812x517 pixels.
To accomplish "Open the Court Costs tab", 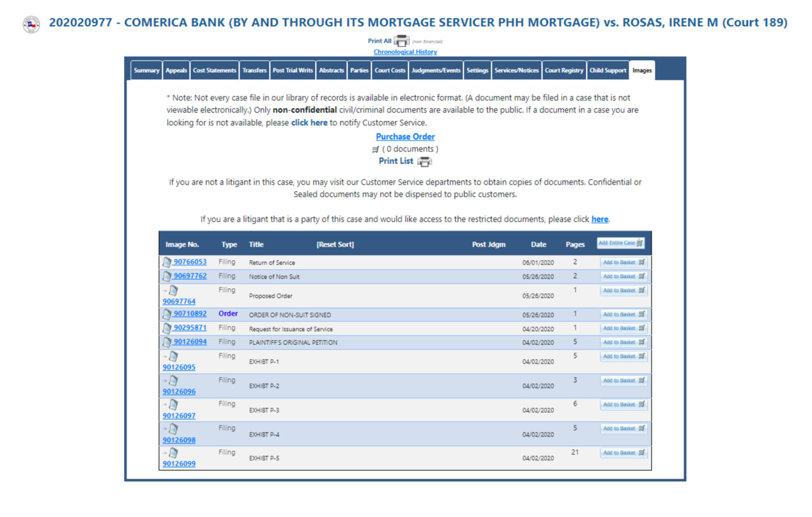I will click(390, 70).
